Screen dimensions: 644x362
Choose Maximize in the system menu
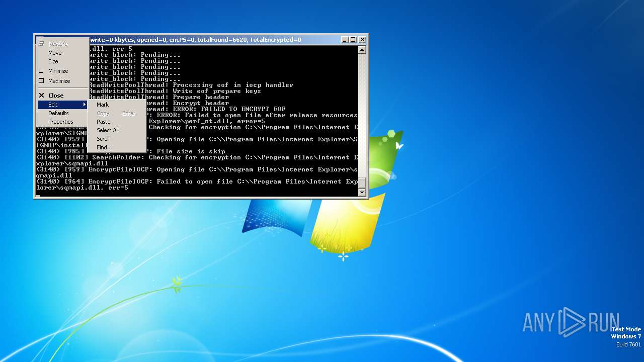(x=62, y=80)
